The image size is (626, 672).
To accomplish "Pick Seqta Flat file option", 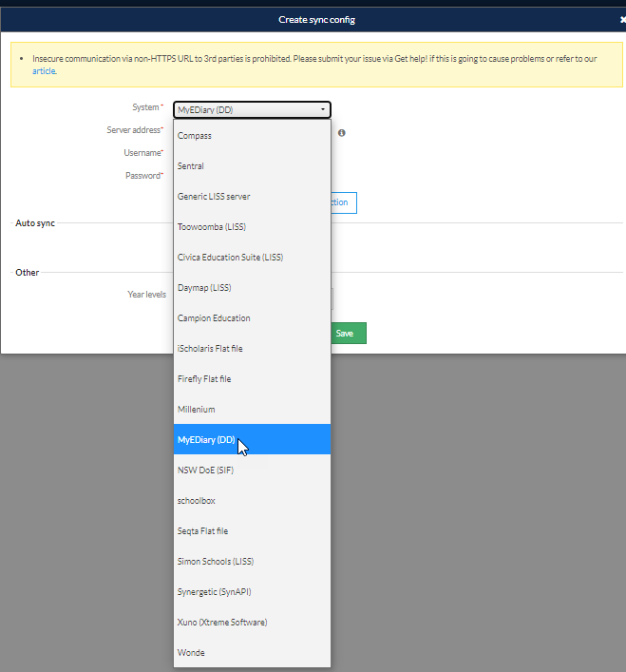I will coord(252,531).
